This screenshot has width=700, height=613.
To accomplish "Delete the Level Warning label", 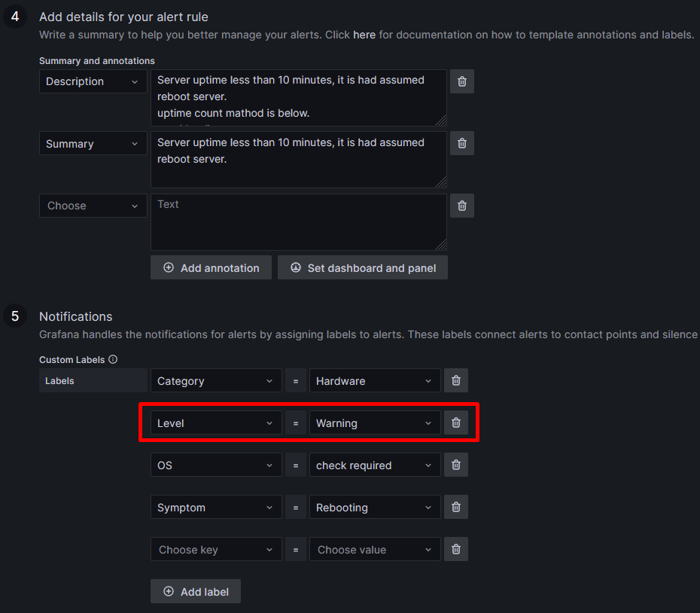I will point(456,422).
